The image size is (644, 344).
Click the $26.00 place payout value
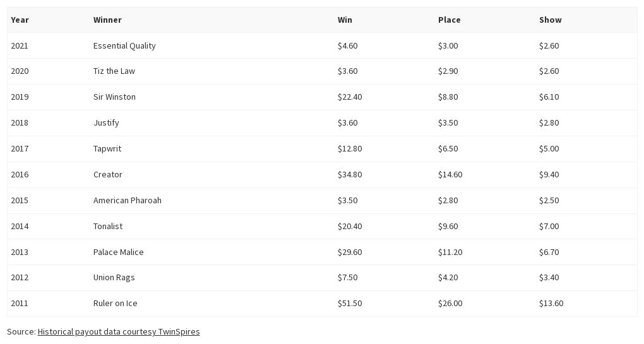point(450,303)
